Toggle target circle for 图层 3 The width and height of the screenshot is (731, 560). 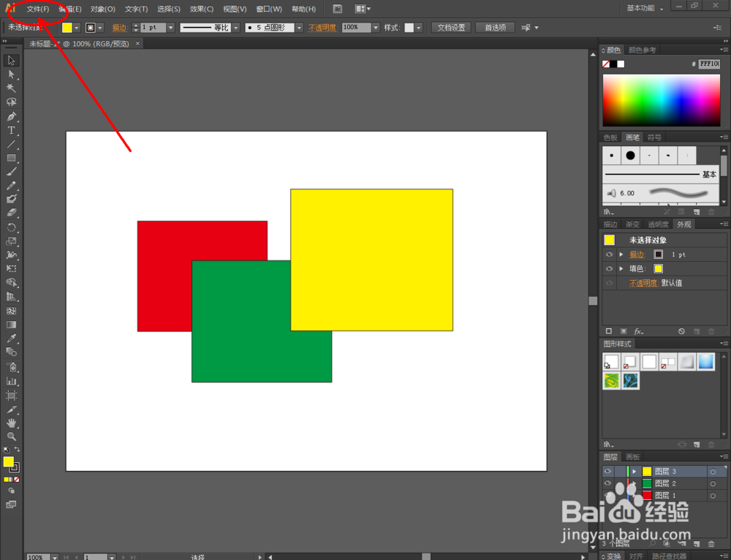(713, 472)
